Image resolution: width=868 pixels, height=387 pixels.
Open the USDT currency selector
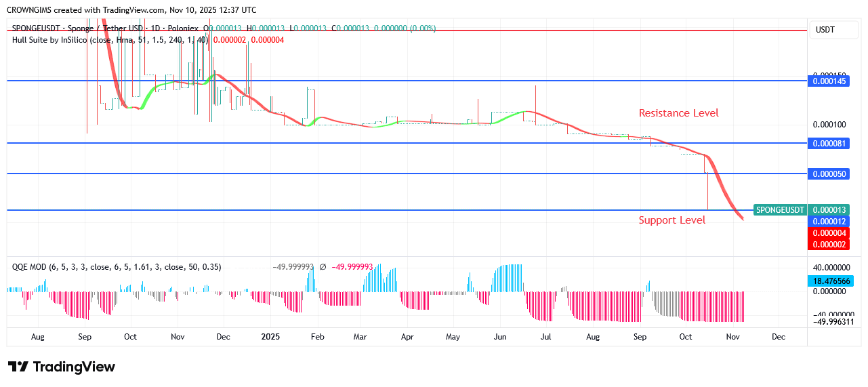pyautogui.click(x=825, y=30)
